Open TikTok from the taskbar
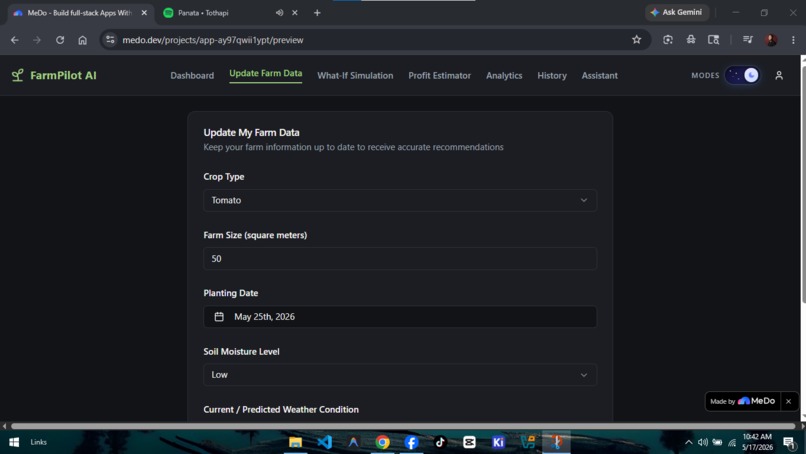 (x=440, y=442)
